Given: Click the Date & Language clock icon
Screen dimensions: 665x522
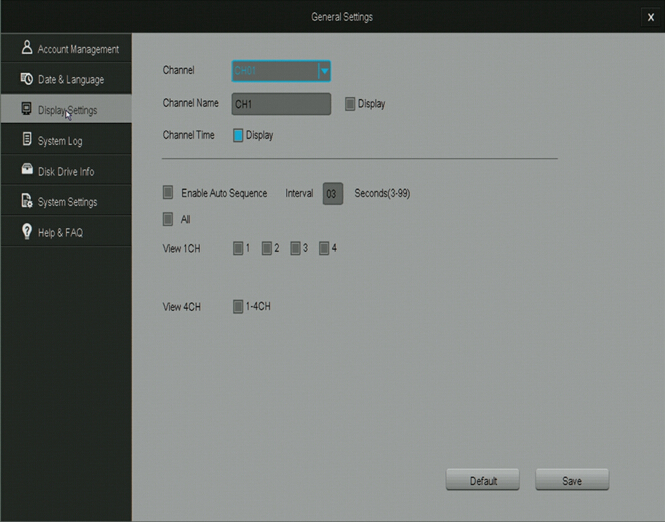Looking at the screenshot, I should [27, 78].
